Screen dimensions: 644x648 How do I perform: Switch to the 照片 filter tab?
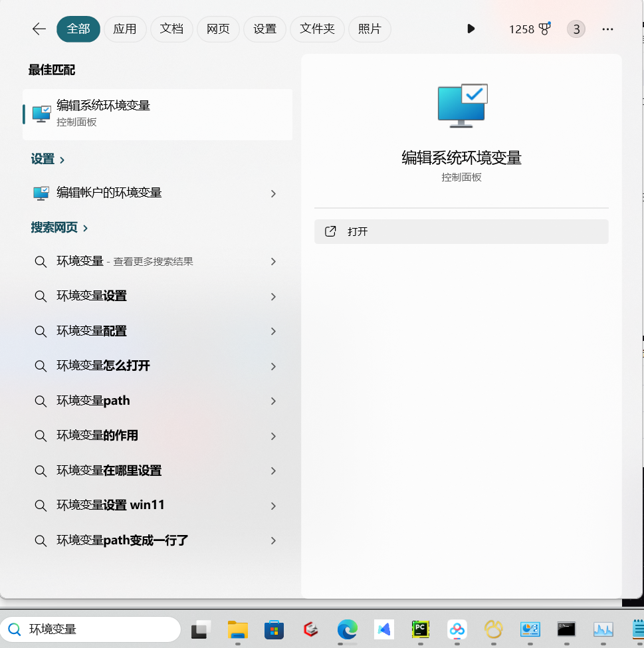tap(370, 29)
